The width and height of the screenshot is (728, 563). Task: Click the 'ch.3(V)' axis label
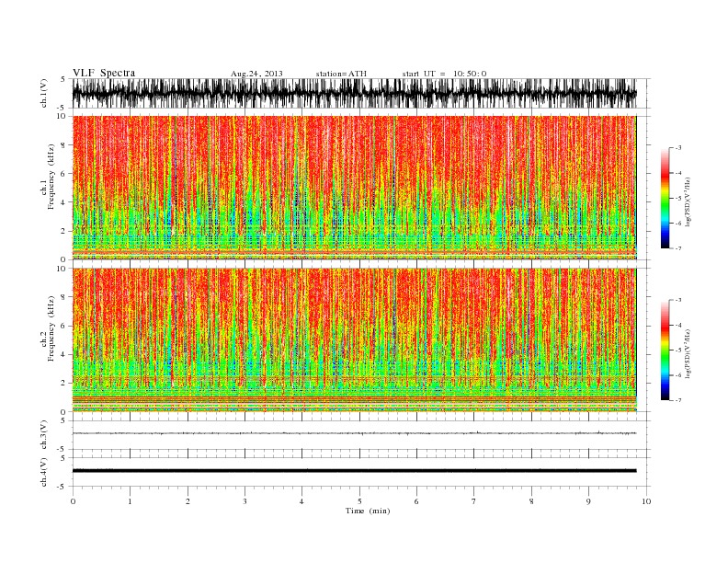[x=44, y=435]
